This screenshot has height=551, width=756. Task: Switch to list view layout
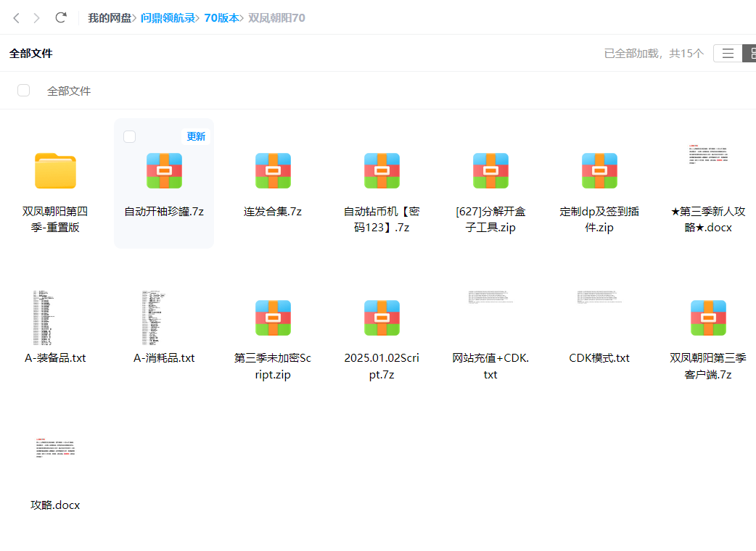(728, 54)
